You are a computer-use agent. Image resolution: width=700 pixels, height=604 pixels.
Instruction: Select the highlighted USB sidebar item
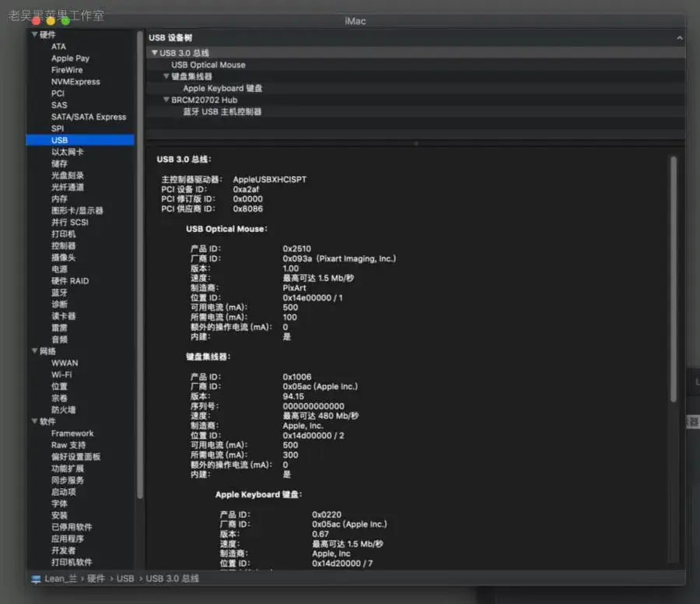pos(80,140)
